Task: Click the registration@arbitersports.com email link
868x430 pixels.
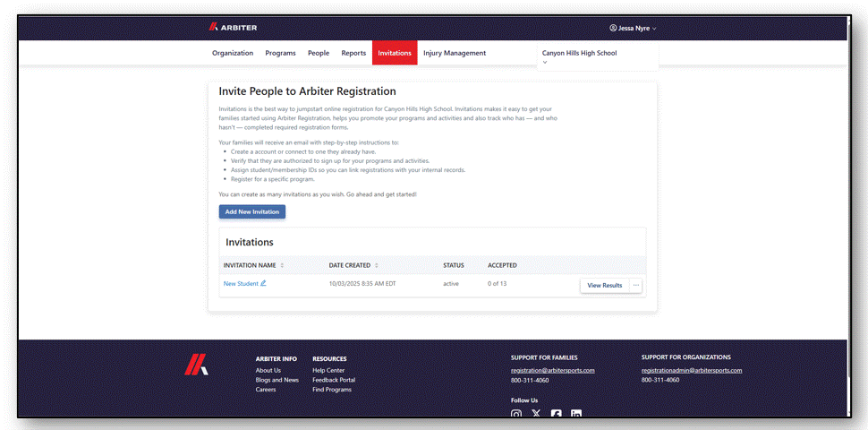Action: pyautogui.click(x=552, y=370)
